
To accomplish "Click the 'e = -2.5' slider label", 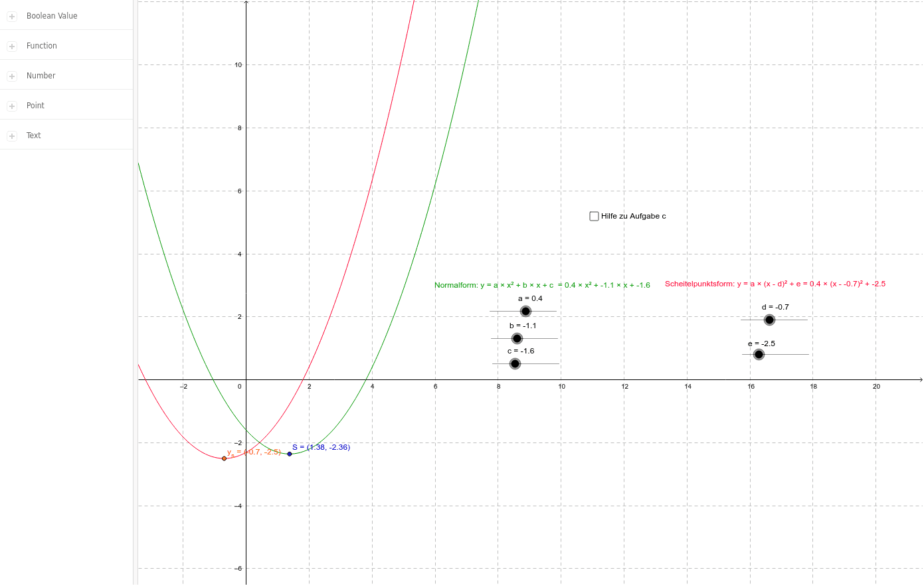I will (761, 343).
